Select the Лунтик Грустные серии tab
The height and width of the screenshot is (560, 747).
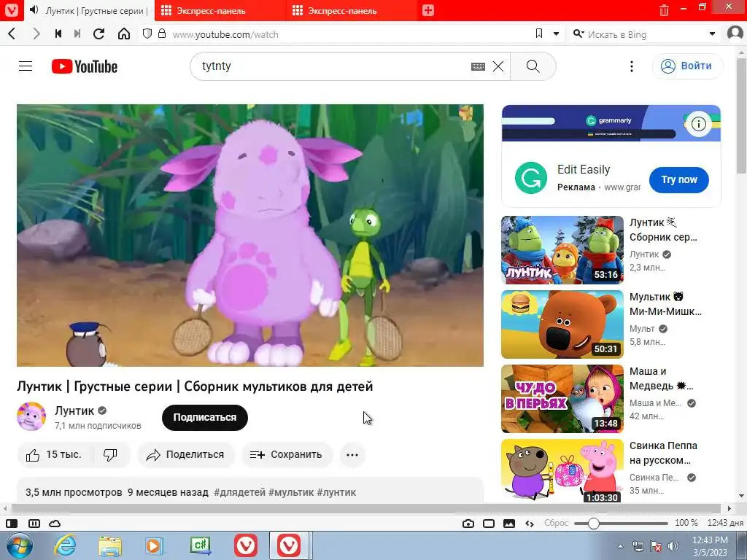click(x=88, y=10)
